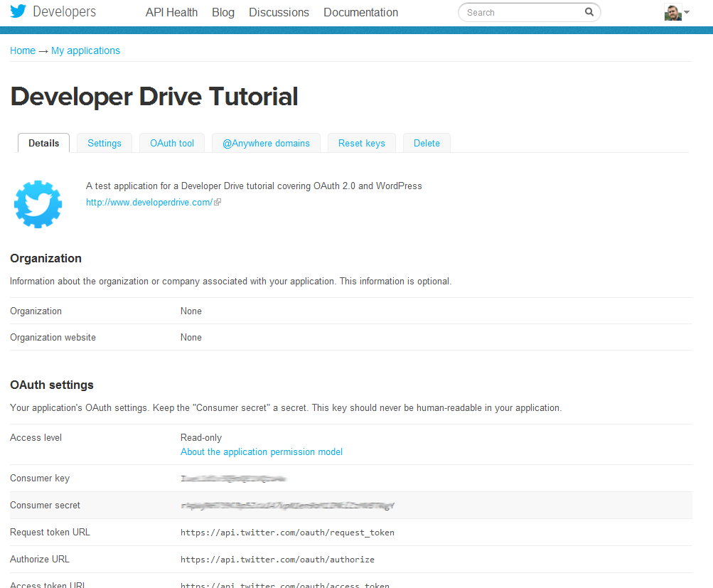
Task: Visit http://www.developerdrive.com/ link
Action: click(149, 203)
